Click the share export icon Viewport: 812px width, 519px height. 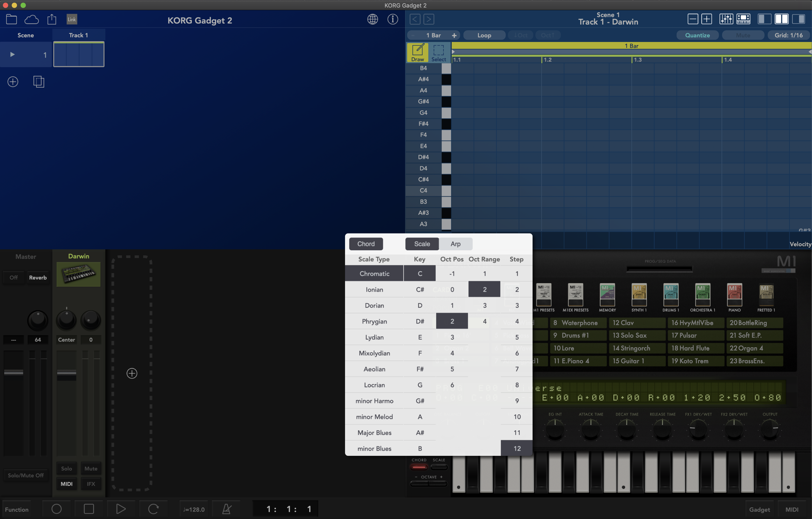[52, 19]
